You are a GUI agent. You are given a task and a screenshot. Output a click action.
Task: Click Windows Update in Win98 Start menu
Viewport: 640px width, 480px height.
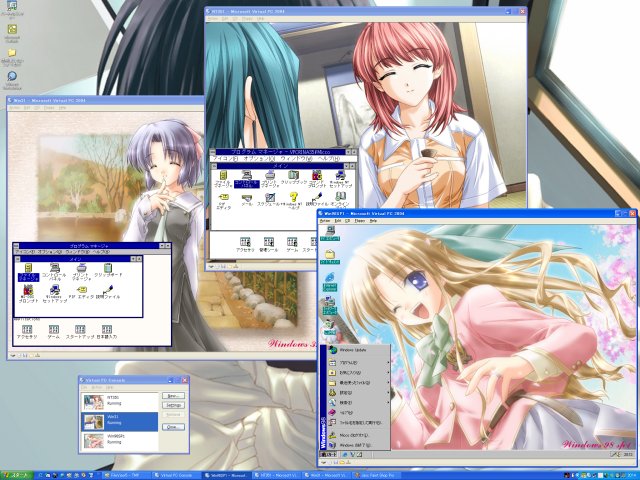pos(358,350)
